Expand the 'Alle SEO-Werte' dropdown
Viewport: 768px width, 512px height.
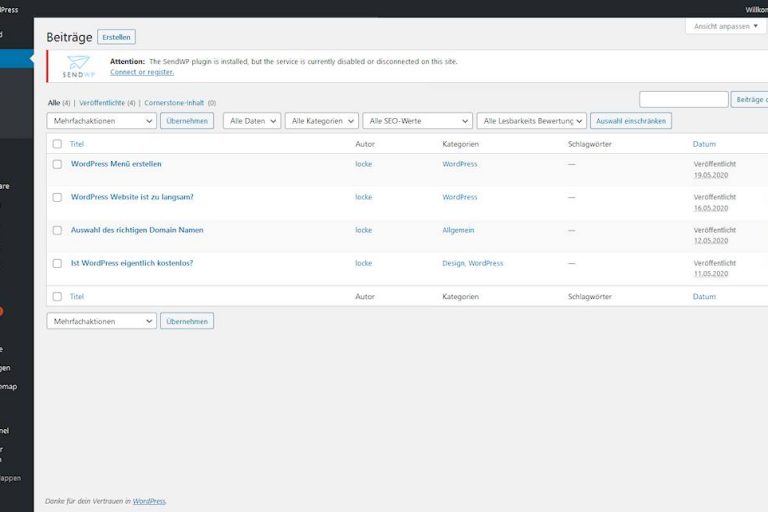[416, 121]
